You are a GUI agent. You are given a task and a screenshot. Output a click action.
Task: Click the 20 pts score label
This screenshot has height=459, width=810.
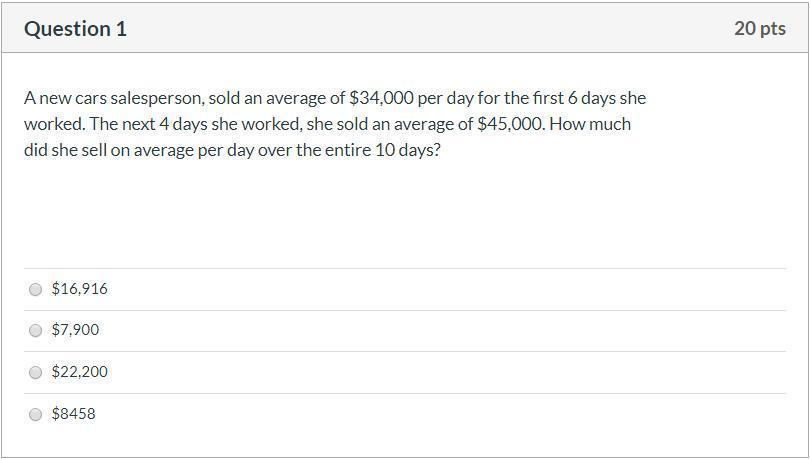click(759, 29)
